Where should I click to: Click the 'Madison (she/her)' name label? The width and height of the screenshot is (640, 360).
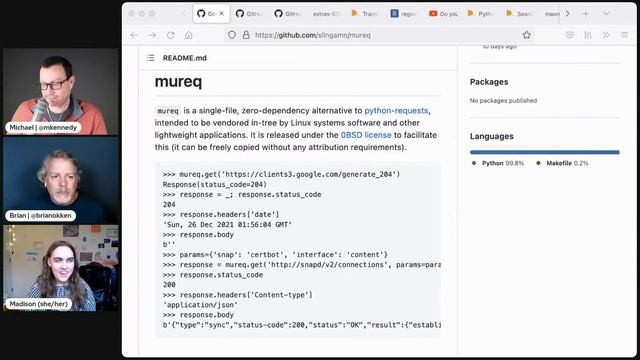pos(38,304)
